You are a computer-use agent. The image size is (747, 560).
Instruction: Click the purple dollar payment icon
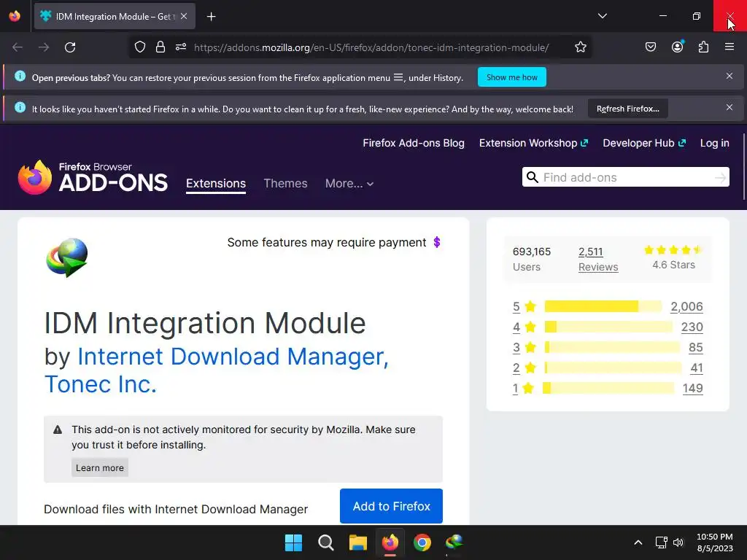tap(437, 242)
